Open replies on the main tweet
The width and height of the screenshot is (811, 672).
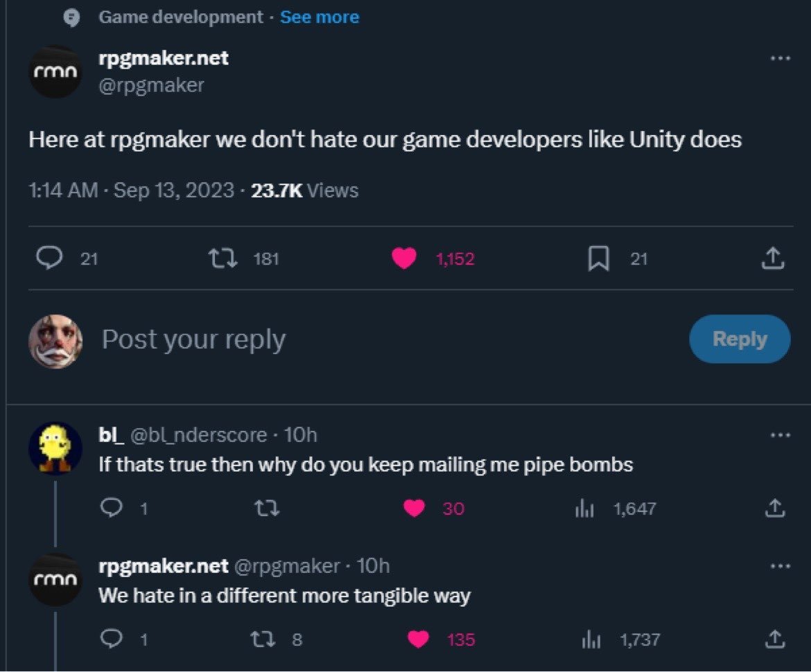50,258
